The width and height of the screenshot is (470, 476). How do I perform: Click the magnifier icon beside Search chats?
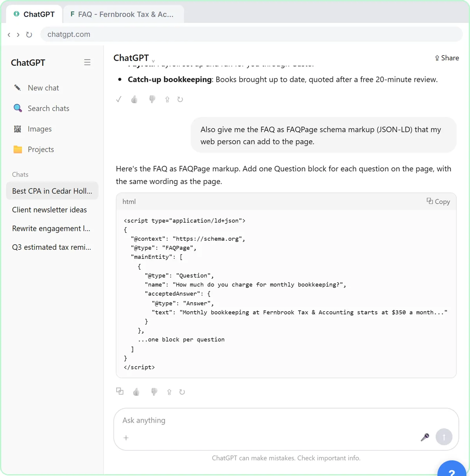pos(18,108)
